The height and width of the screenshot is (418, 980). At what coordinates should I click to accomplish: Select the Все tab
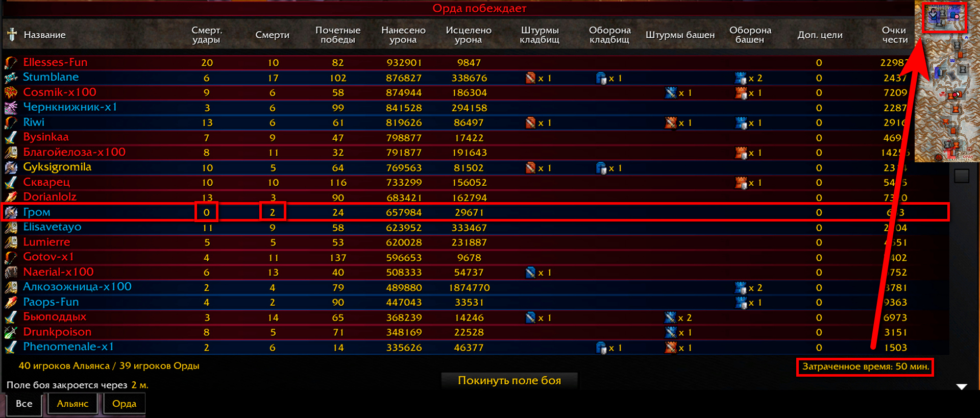(x=24, y=404)
